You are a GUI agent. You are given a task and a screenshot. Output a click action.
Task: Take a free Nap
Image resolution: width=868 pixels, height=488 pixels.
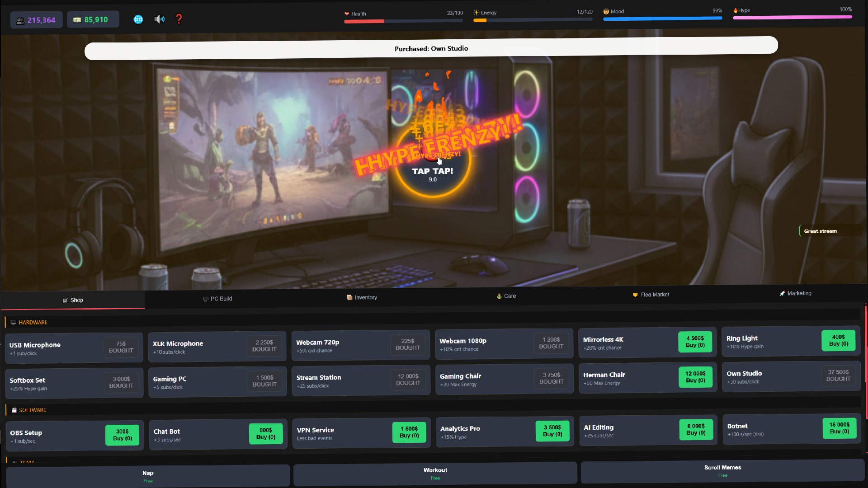148,475
